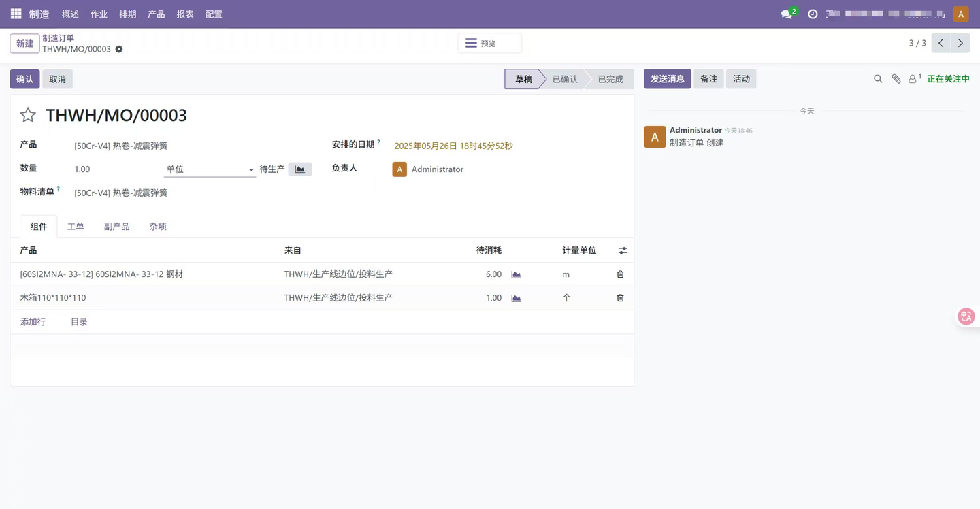
Task: Delete the 木箱110*110*110 component line
Action: (x=619, y=297)
